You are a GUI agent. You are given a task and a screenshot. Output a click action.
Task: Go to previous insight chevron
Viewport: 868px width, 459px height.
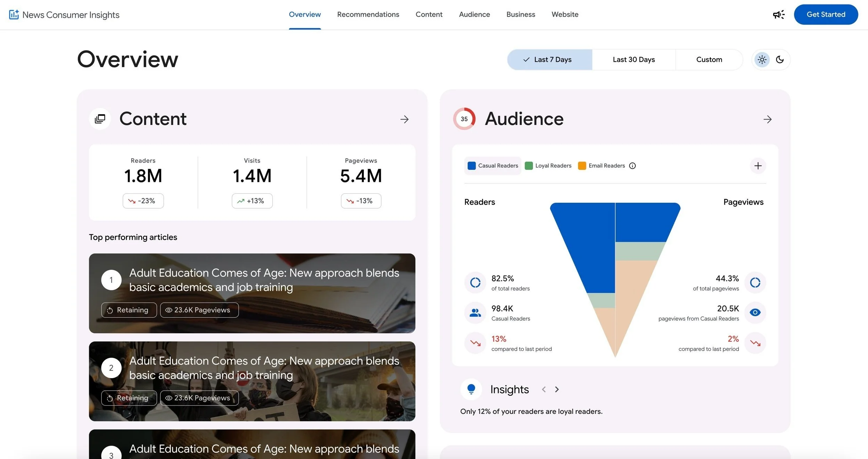click(x=544, y=390)
